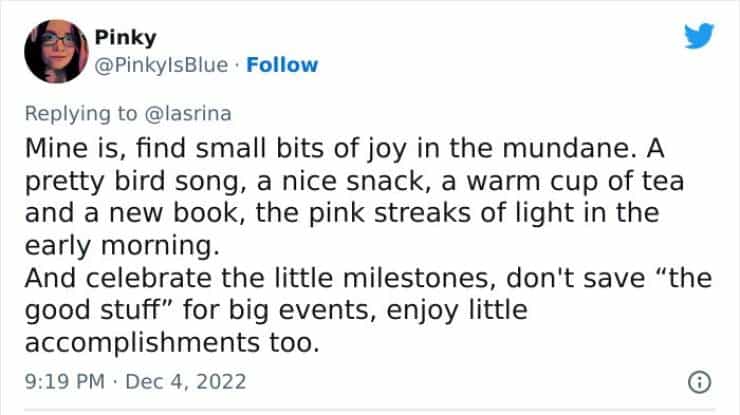740x415 pixels.
Task: Follow the @PinkyIsBlue account
Action: pyautogui.click(x=284, y=65)
